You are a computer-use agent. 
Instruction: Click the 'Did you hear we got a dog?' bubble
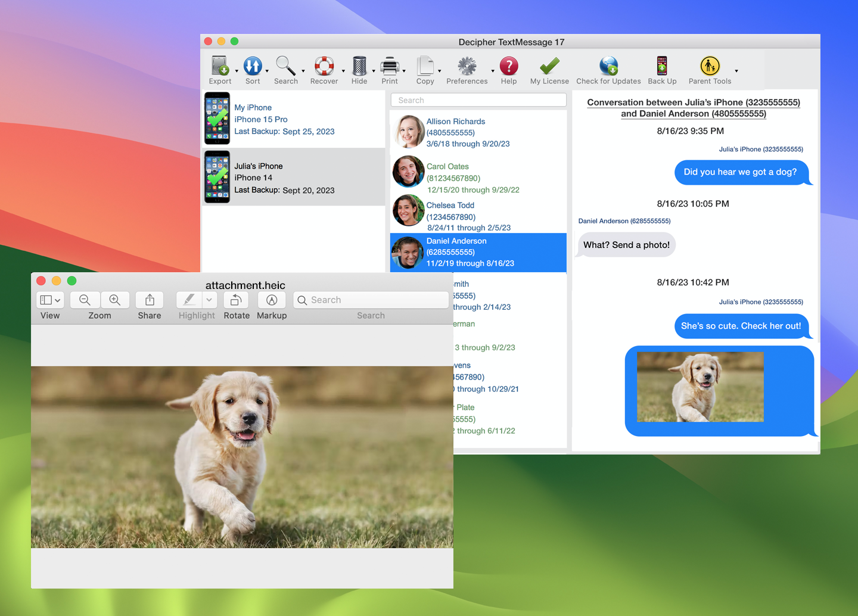point(742,172)
